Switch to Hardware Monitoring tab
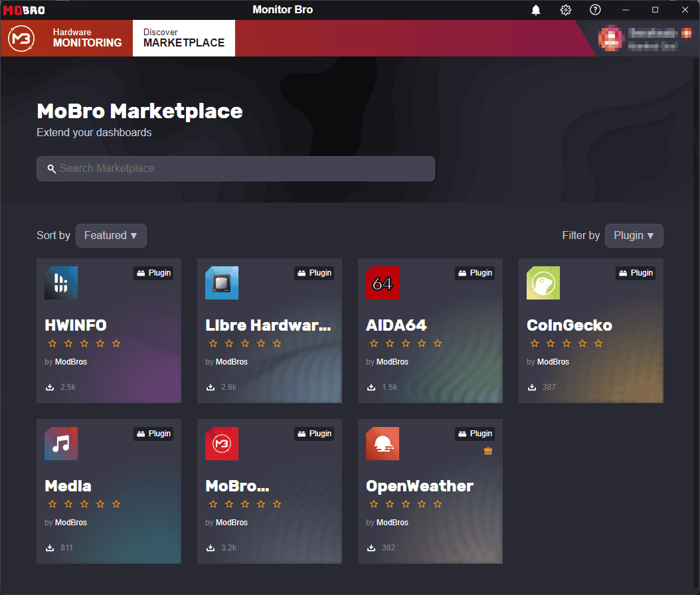 (87, 38)
